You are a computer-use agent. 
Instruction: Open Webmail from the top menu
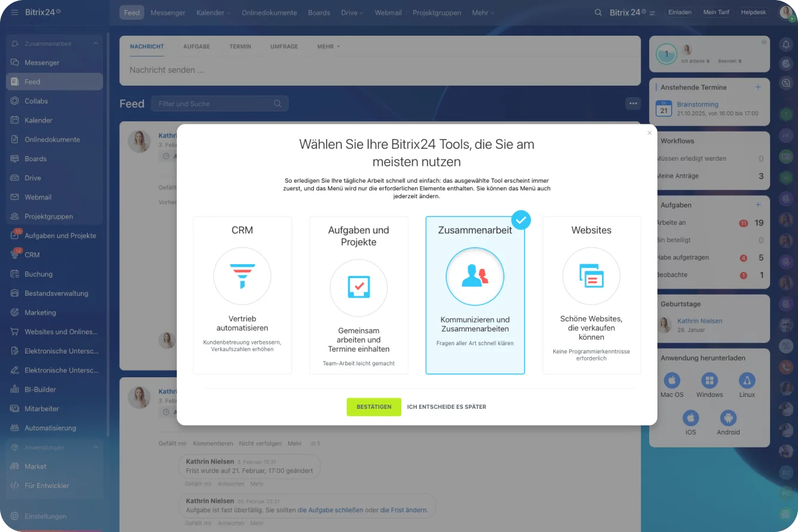tap(388, 12)
